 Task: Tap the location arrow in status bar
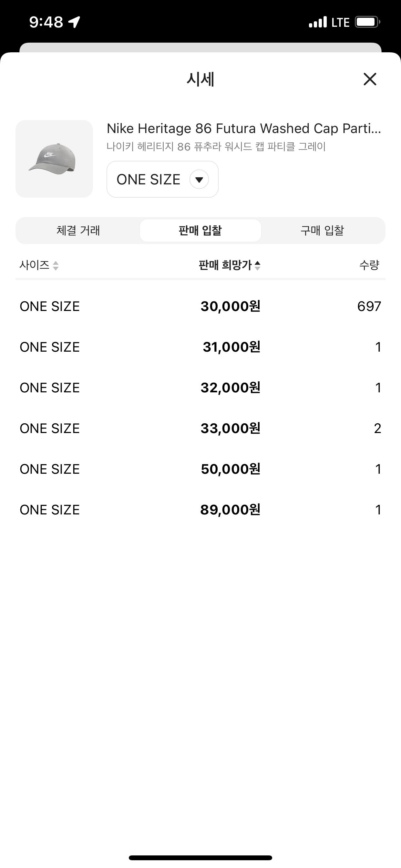click(74, 22)
